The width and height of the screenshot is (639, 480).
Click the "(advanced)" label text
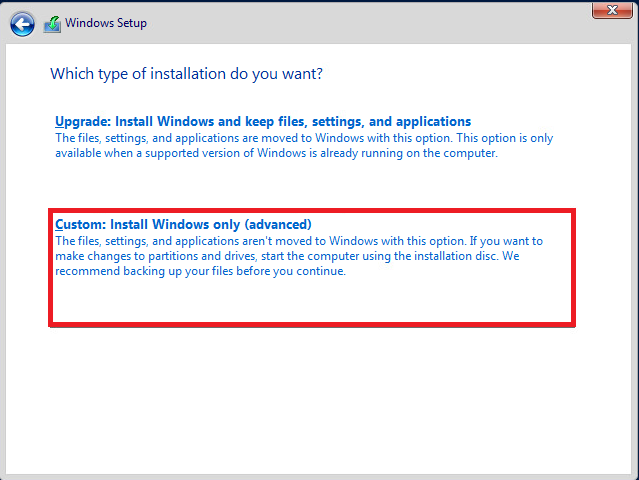pyautogui.click(x=279, y=224)
